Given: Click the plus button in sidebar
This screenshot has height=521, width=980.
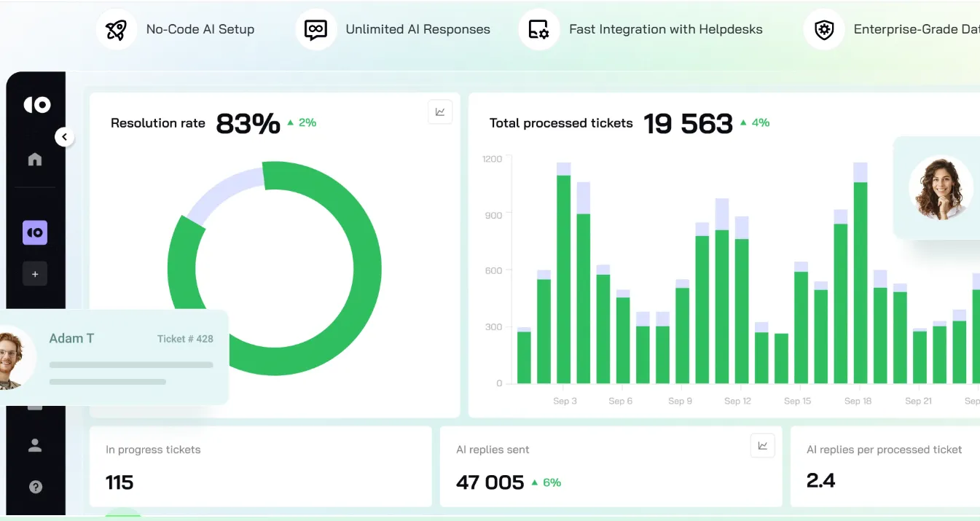Looking at the screenshot, I should tap(35, 274).
